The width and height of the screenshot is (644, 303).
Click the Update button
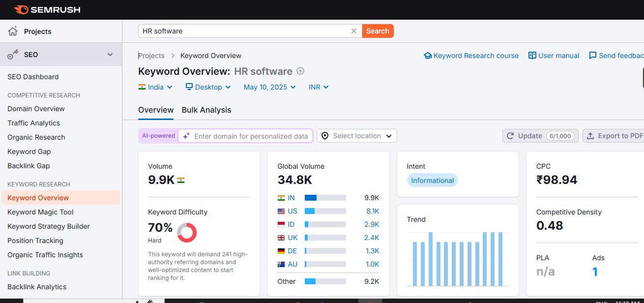point(540,136)
